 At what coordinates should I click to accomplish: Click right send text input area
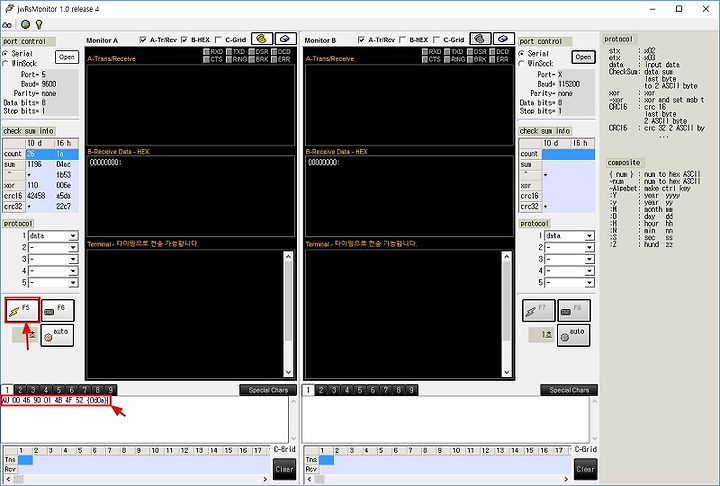445,419
